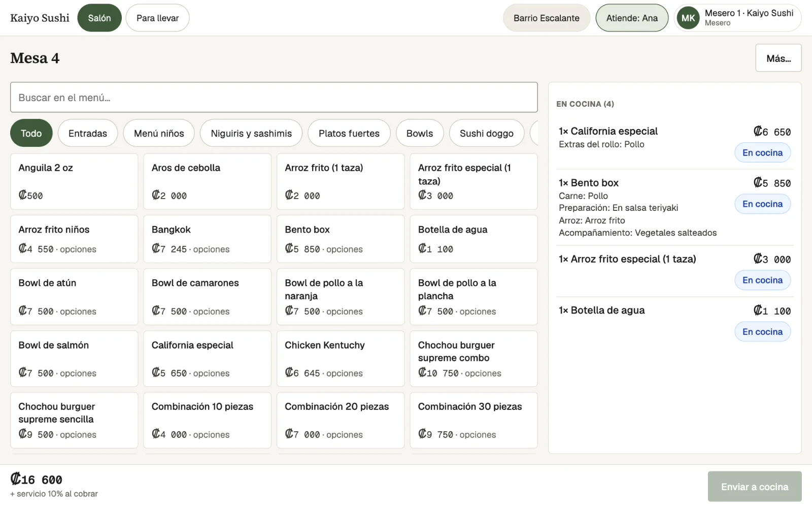Click En cocina status for California especial
The width and height of the screenshot is (812, 508).
pos(763,153)
